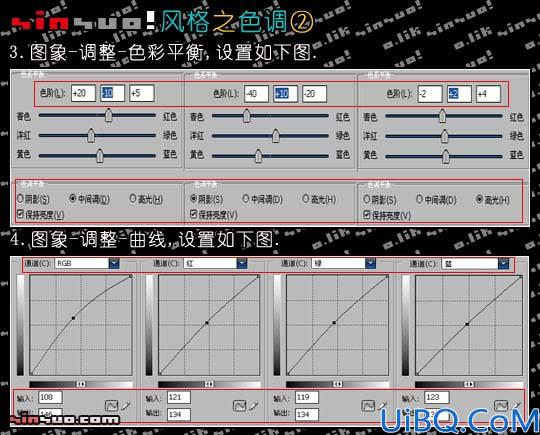Adjust 黄色-蓝色 slider in the -2 panel
This screenshot has height=435, width=540.
(446, 156)
